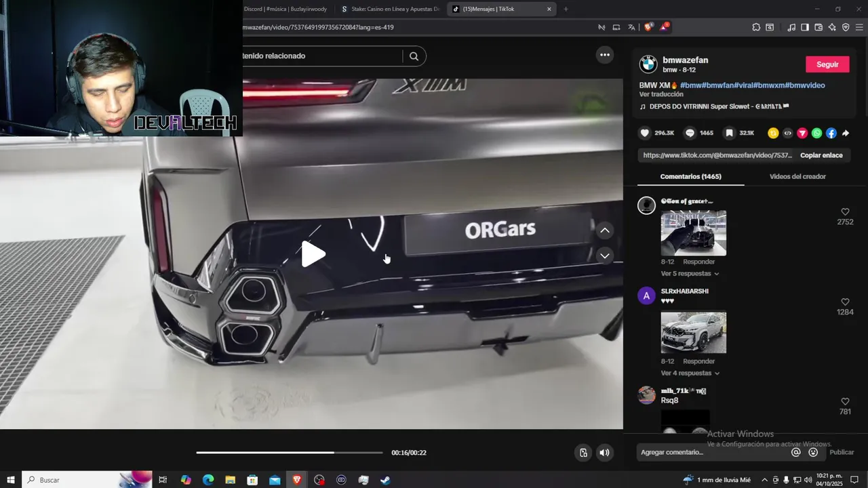This screenshot has width=868, height=488.
Task: Switch to Videos del creador tab
Action: 797,176
